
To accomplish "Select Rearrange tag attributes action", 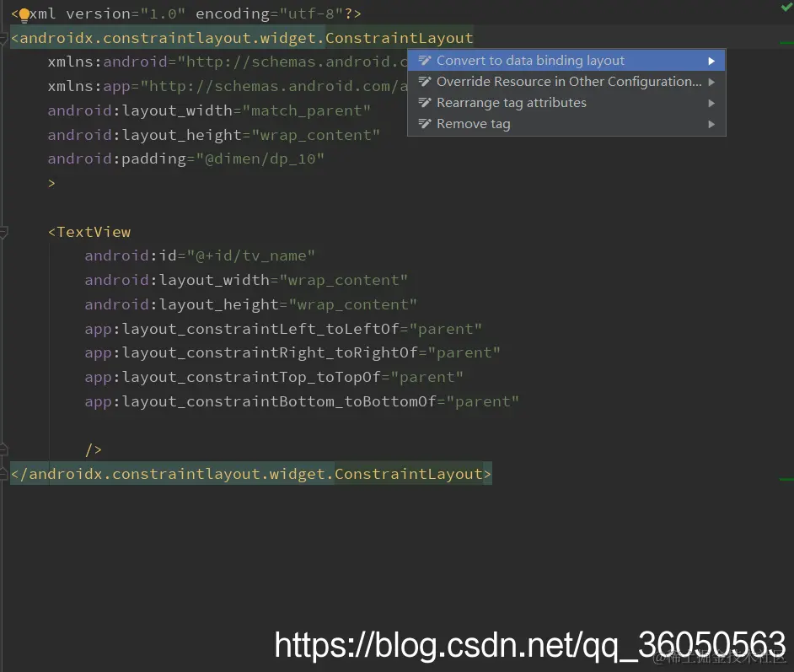I will coord(566,103).
